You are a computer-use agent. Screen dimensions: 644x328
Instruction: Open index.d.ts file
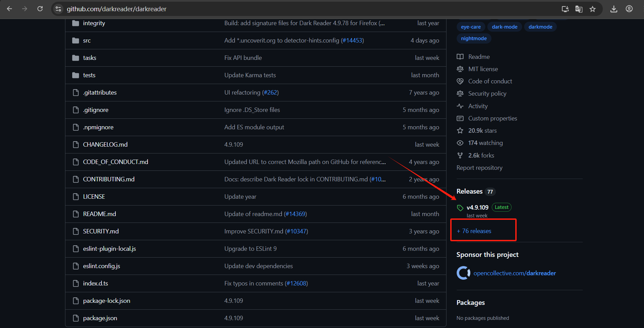tap(95, 283)
